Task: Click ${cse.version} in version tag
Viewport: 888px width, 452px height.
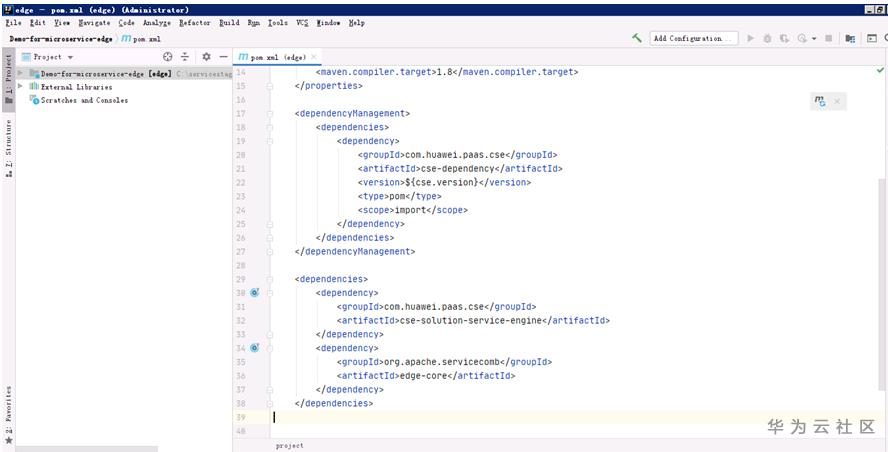Action: tap(442, 182)
